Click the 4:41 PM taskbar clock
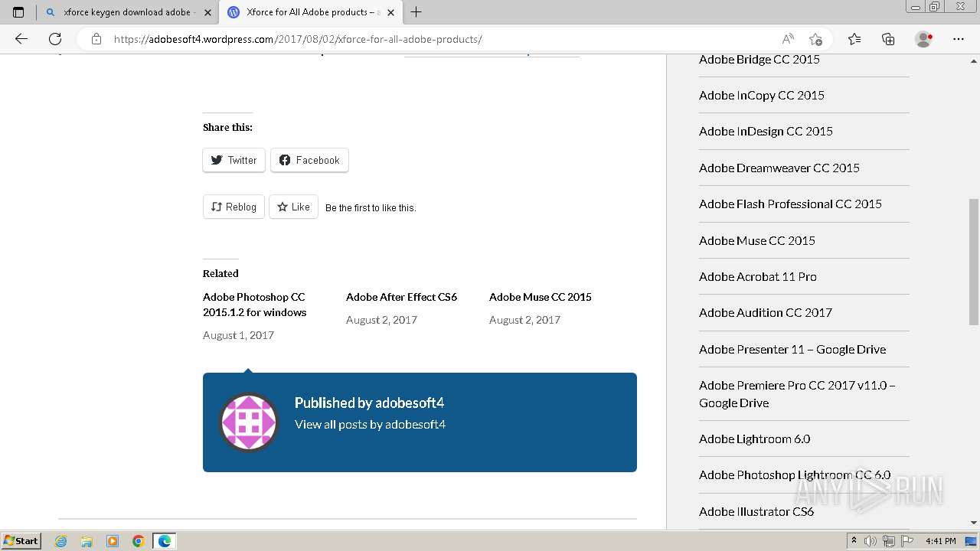The height and width of the screenshot is (551, 980). [940, 541]
